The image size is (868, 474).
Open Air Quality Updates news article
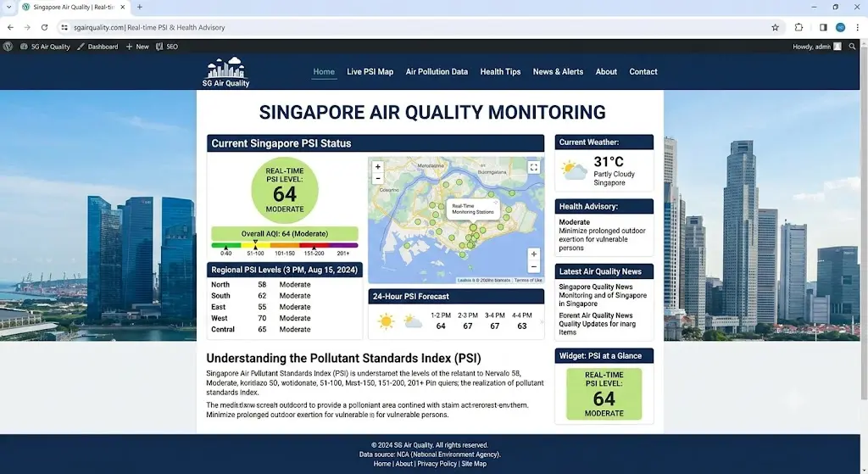click(x=597, y=324)
